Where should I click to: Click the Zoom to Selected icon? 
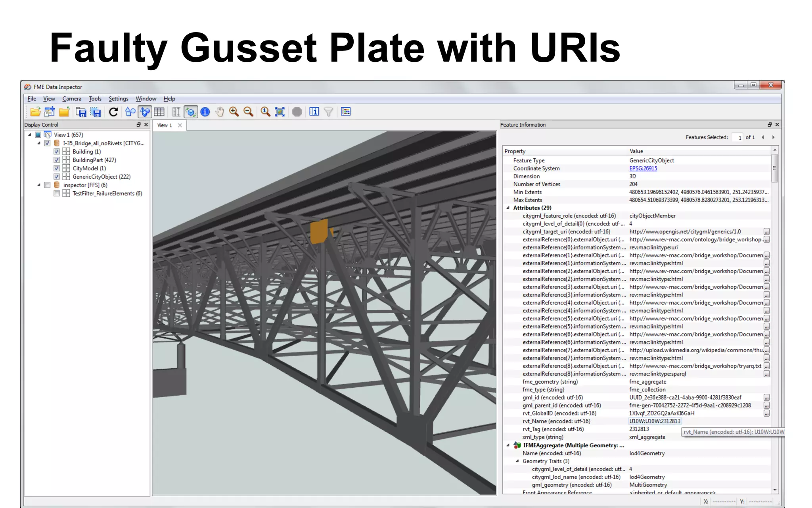tap(265, 112)
